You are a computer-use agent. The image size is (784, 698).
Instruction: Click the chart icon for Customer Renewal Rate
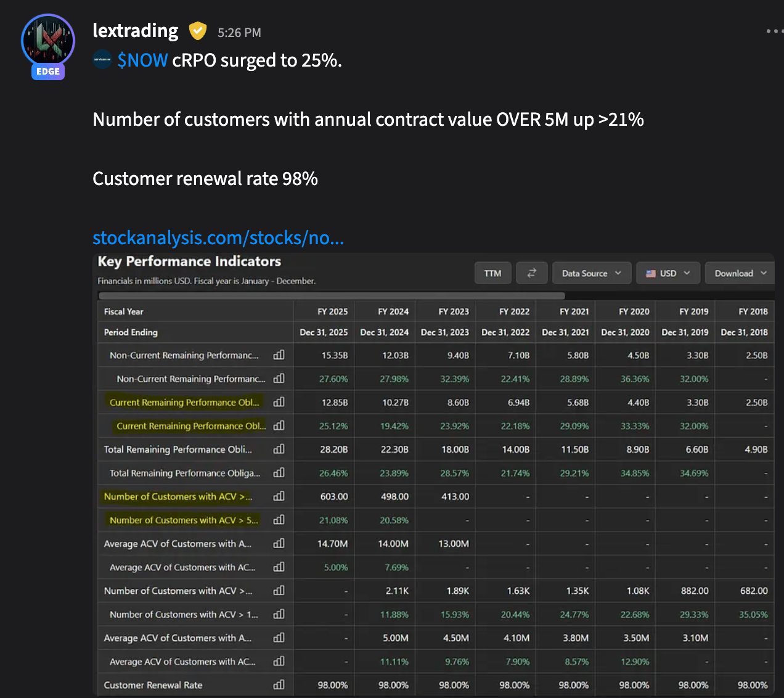tap(279, 684)
